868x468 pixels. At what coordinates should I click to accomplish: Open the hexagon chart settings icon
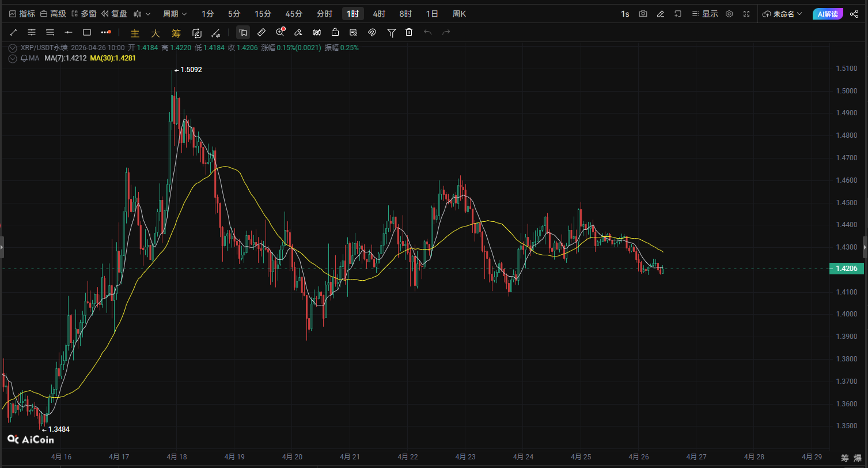coord(729,14)
